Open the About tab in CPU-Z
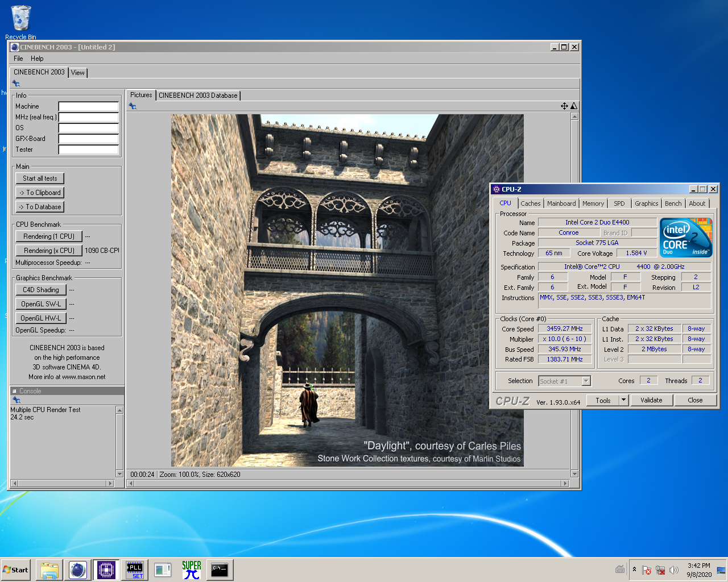 [x=697, y=203]
